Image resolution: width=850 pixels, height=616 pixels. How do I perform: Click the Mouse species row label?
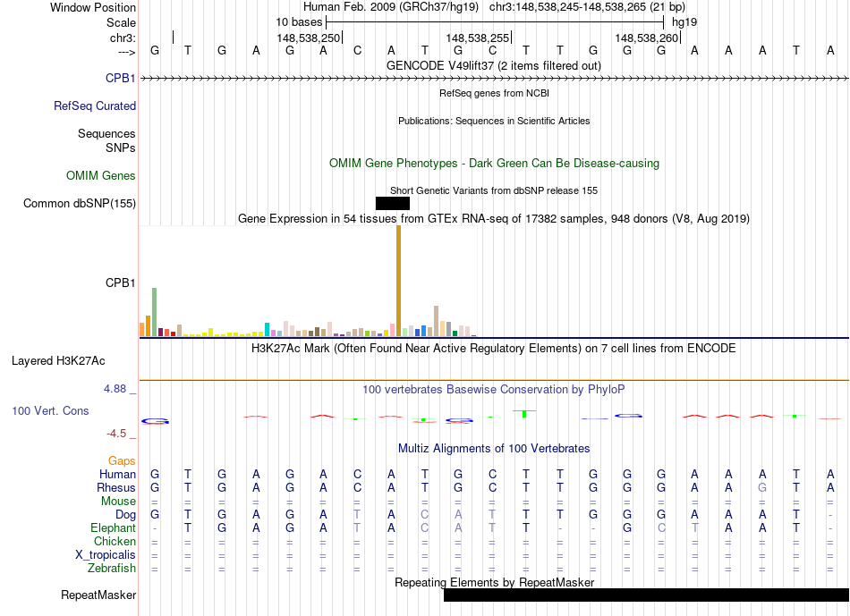[x=119, y=502]
